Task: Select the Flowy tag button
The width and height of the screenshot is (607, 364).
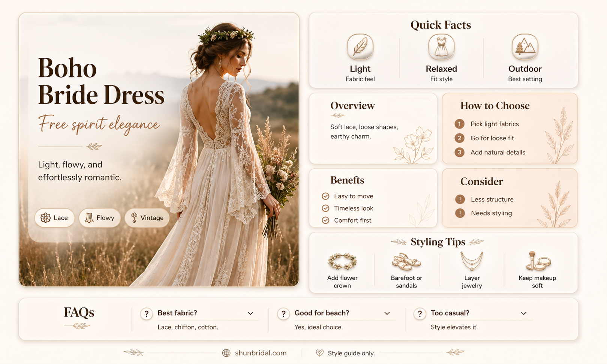Action: pyautogui.click(x=100, y=218)
